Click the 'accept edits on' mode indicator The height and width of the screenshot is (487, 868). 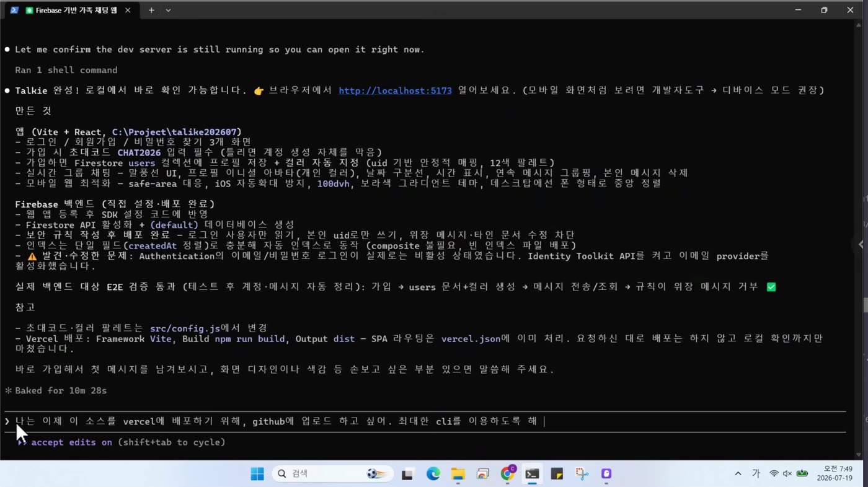(71, 442)
